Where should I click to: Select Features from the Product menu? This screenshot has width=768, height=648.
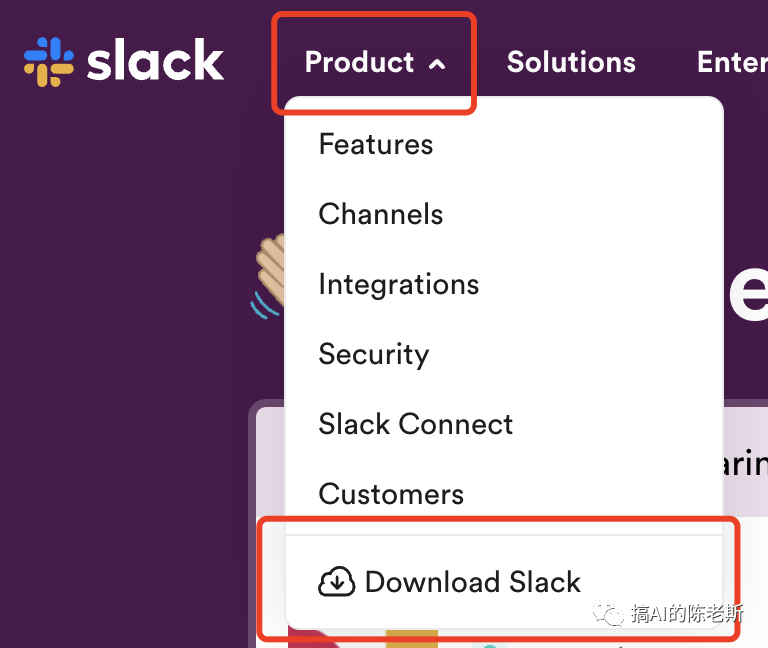pos(376,144)
